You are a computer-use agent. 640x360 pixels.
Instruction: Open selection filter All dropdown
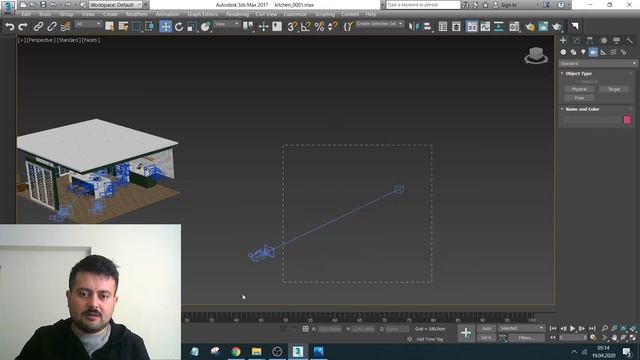coord(88,24)
